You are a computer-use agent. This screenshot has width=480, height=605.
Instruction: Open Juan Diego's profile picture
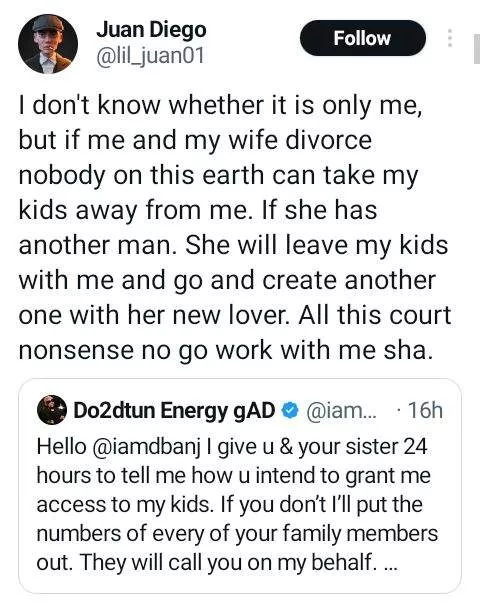pyautogui.click(x=48, y=44)
